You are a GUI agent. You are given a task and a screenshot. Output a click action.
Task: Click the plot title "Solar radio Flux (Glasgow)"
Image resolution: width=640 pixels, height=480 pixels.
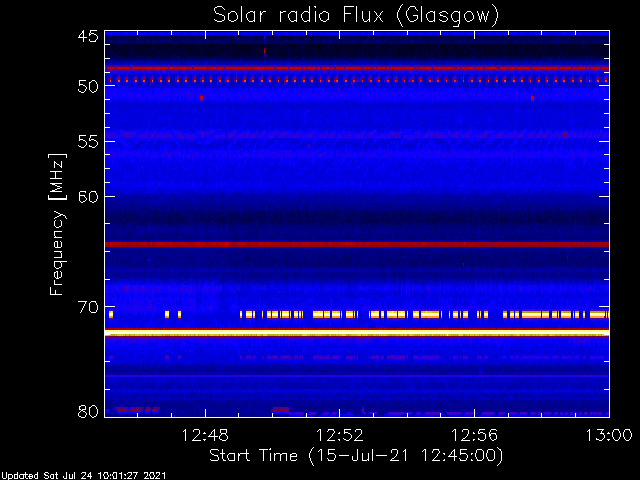coord(356,16)
